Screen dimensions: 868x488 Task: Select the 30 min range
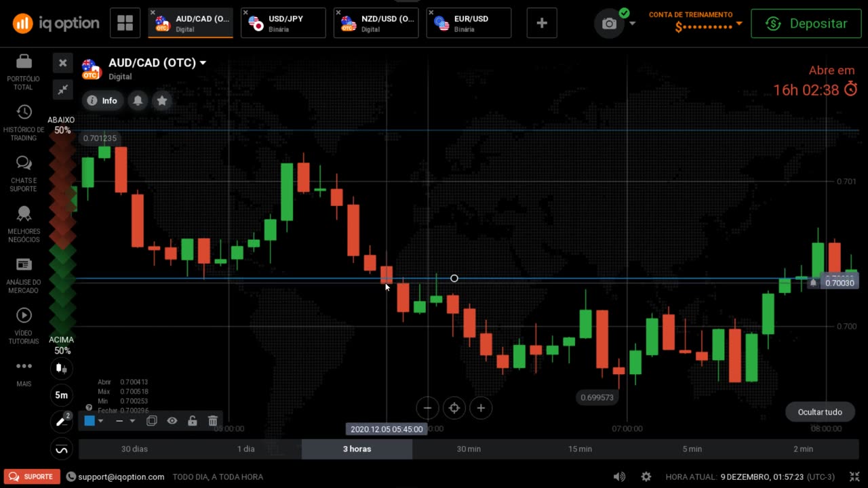(469, 449)
